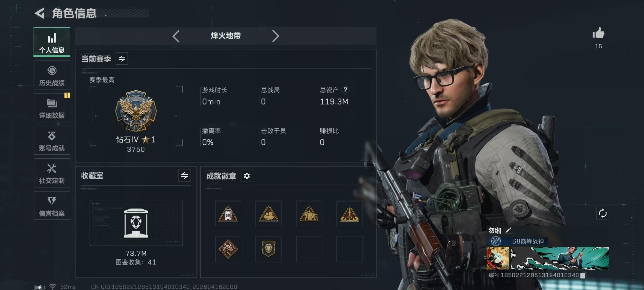Image resolution: width=644 pixels, height=290 pixels.
Task: Give a thumbs-up like to this profile
Action: [x=598, y=33]
